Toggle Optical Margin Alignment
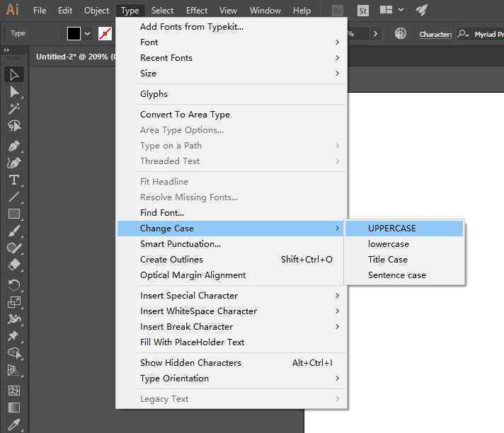This screenshot has width=504, height=433. click(x=231, y=275)
